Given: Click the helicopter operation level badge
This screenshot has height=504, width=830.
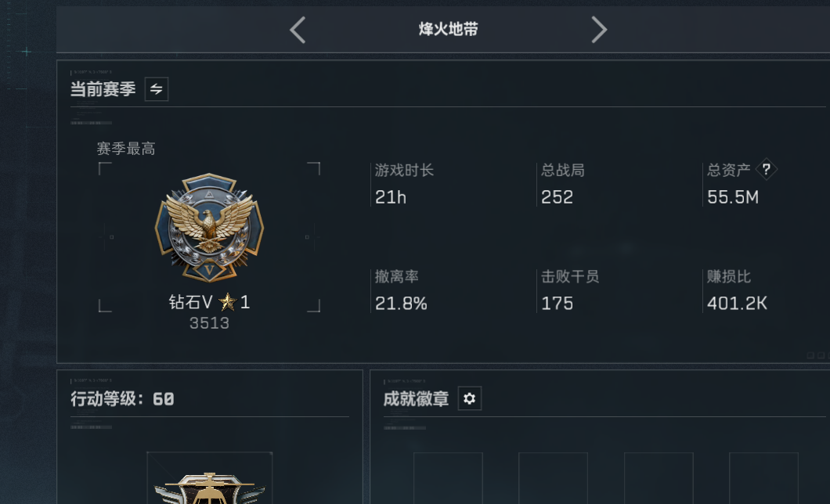Looking at the screenshot, I should click(210, 488).
